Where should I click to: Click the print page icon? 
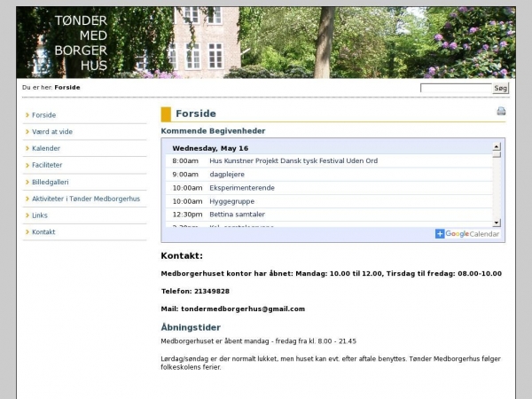coord(501,111)
